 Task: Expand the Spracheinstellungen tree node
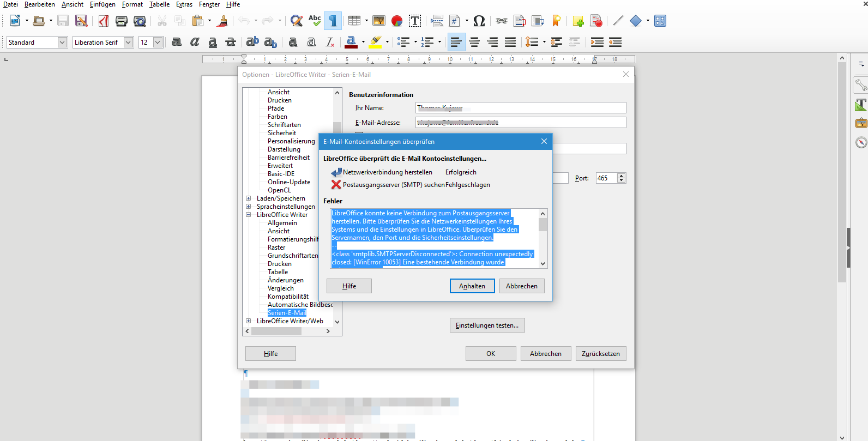(249, 207)
